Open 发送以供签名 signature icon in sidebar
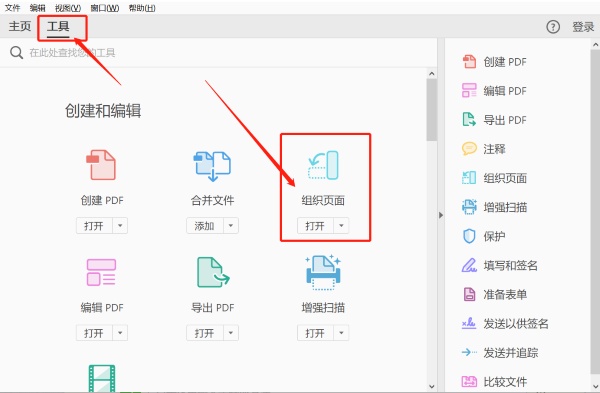600x393 pixels. tap(469, 323)
